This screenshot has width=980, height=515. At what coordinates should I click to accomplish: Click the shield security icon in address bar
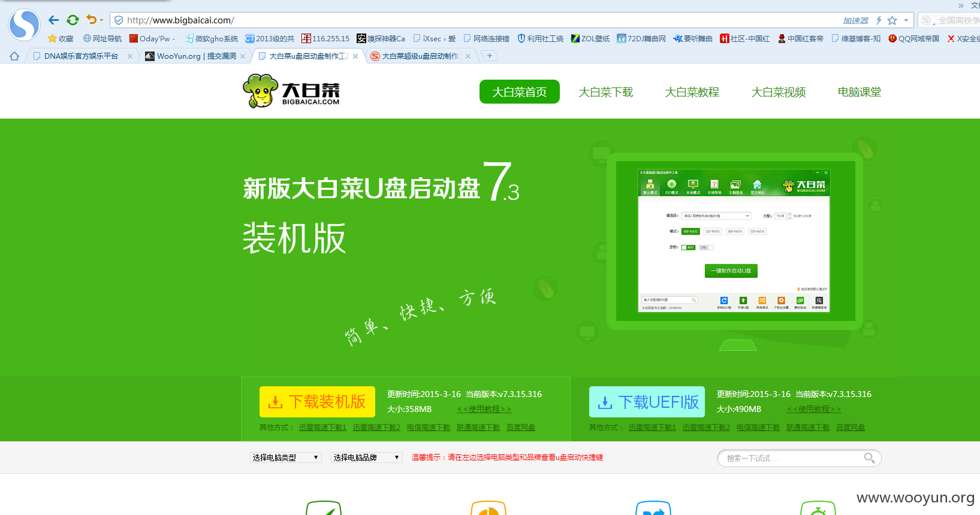119,20
